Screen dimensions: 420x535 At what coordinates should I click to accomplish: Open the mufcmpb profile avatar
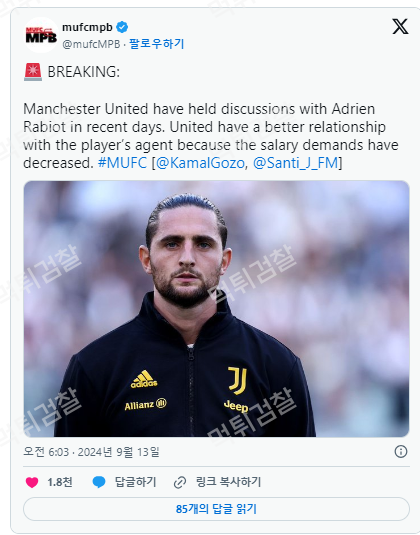41,35
